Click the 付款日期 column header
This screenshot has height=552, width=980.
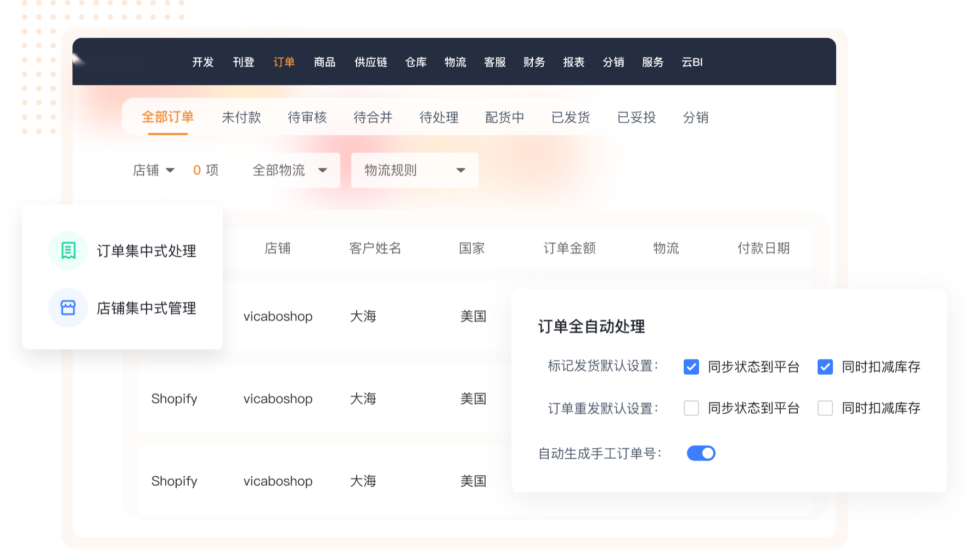point(763,248)
